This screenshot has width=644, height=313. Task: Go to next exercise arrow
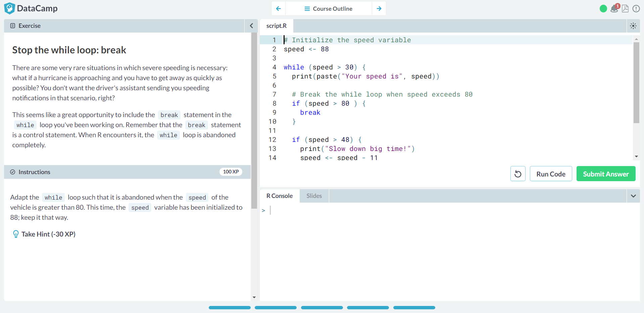[x=379, y=8]
